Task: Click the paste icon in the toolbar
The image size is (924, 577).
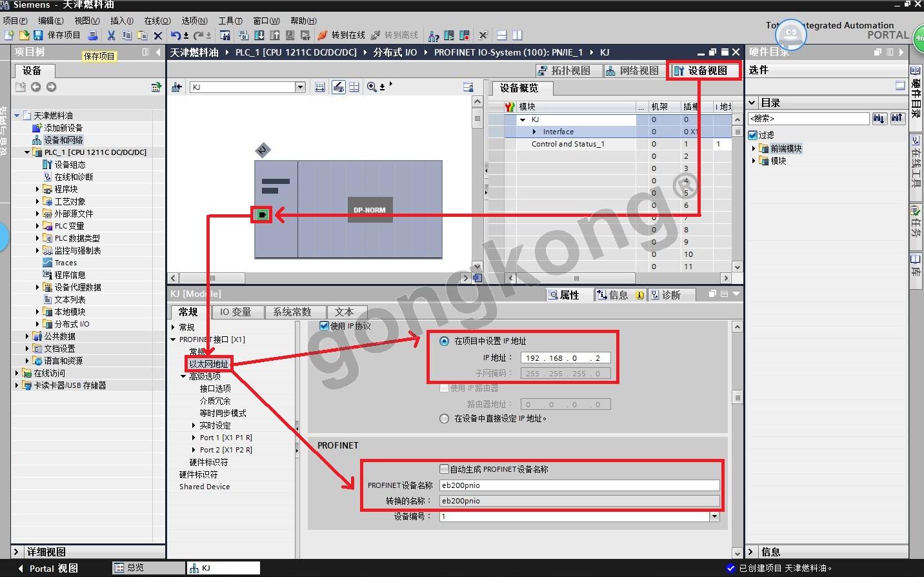Action: click(x=142, y=35)
